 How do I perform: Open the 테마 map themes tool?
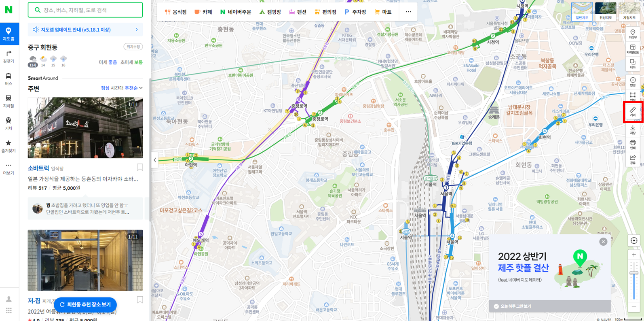tap(633, 64)
